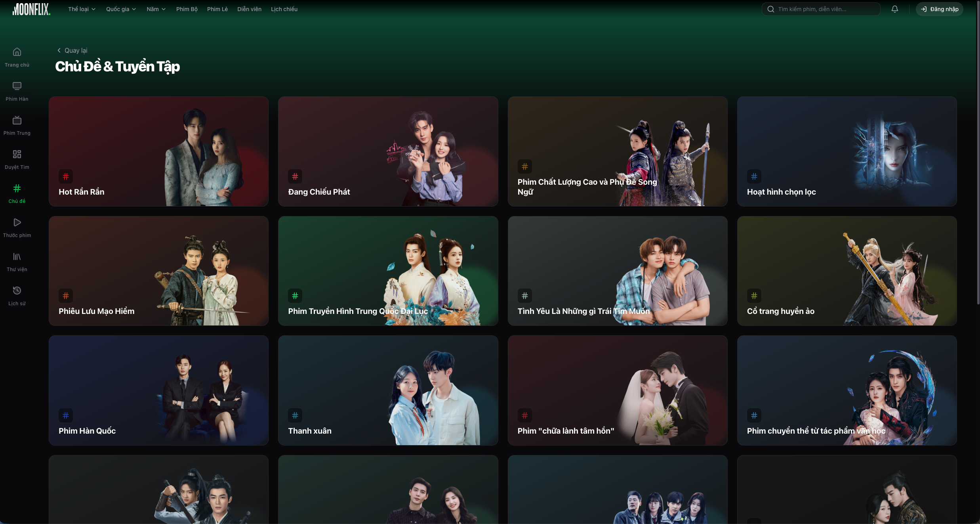Viewport: 980px width, 524px height.
Task: Open the Đang Chiếu Phát collection title
Action: [x=319, y=192]
